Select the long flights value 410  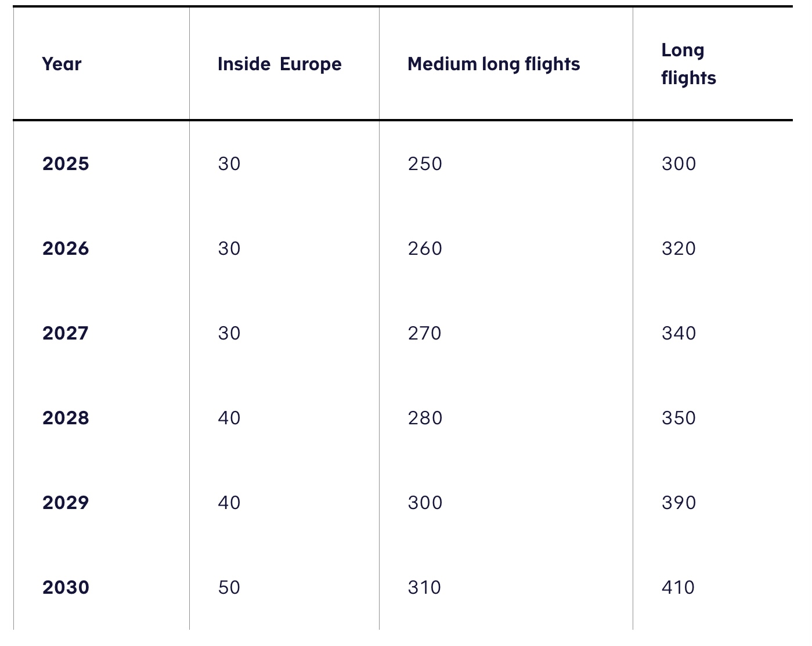[679, 587]
